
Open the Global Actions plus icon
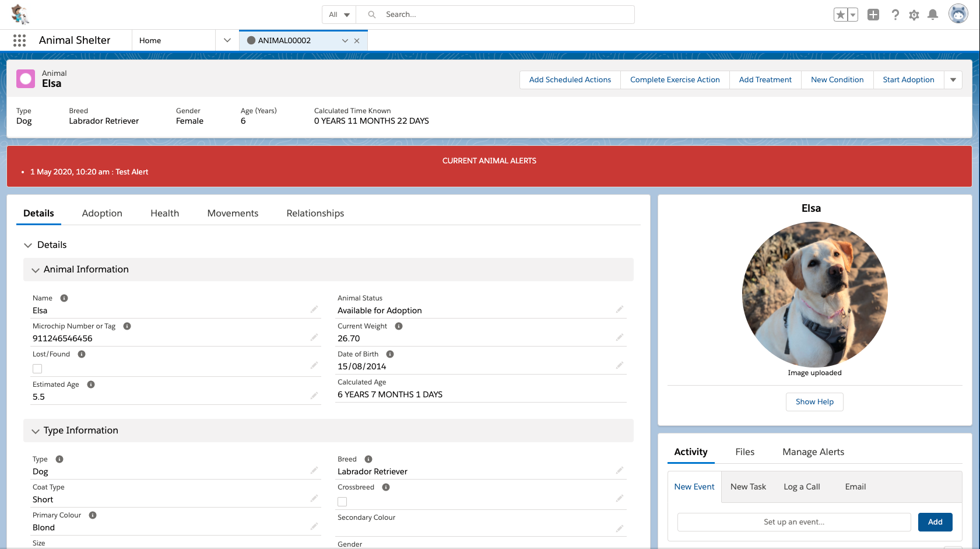tap(873, 15)
